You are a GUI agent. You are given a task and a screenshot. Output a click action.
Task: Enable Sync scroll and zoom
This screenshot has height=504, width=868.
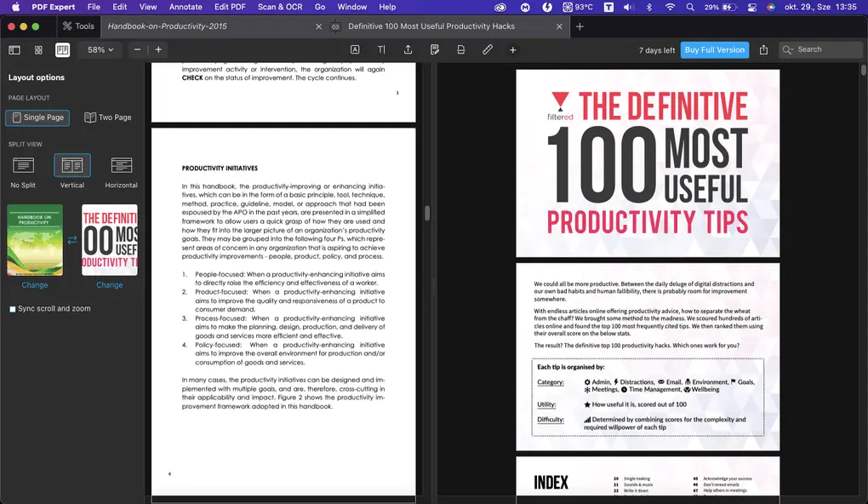pos(11,308)
